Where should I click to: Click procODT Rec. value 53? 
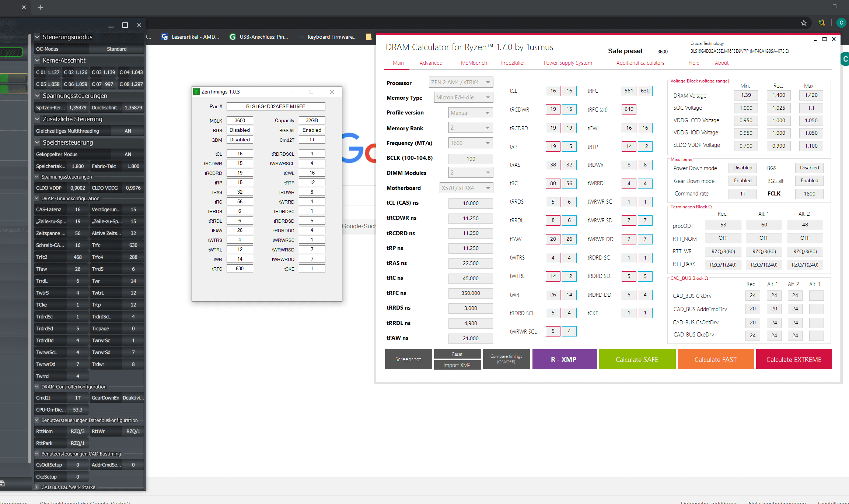coord(723,225)
